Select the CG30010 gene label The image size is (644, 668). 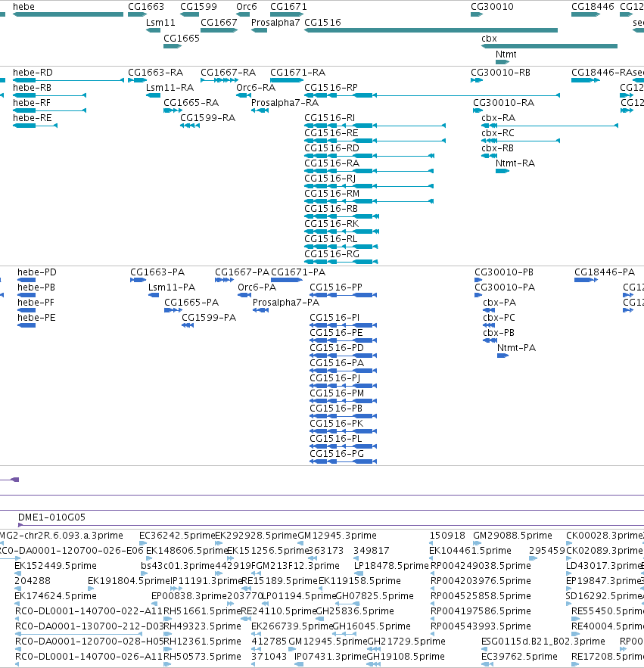coord(492,6)
